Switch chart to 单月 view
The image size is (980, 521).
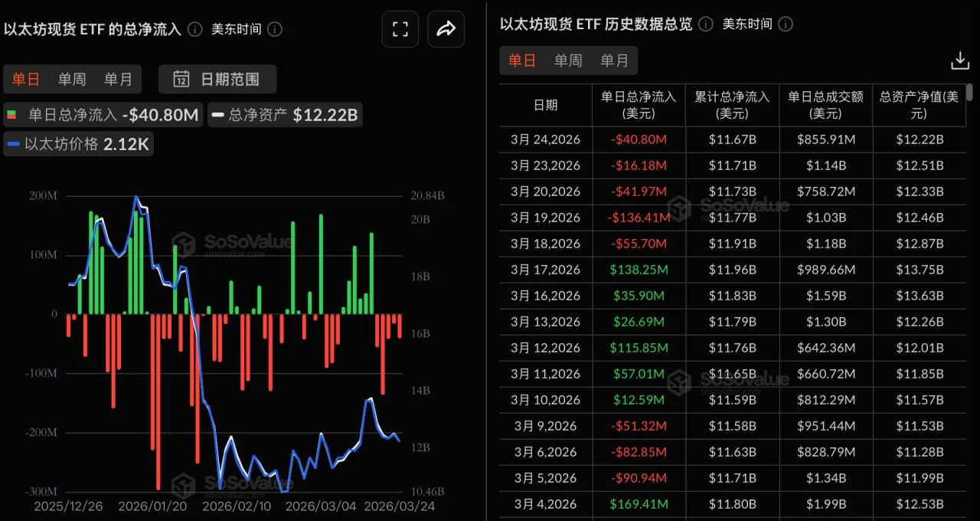click(x=118, y=79)
